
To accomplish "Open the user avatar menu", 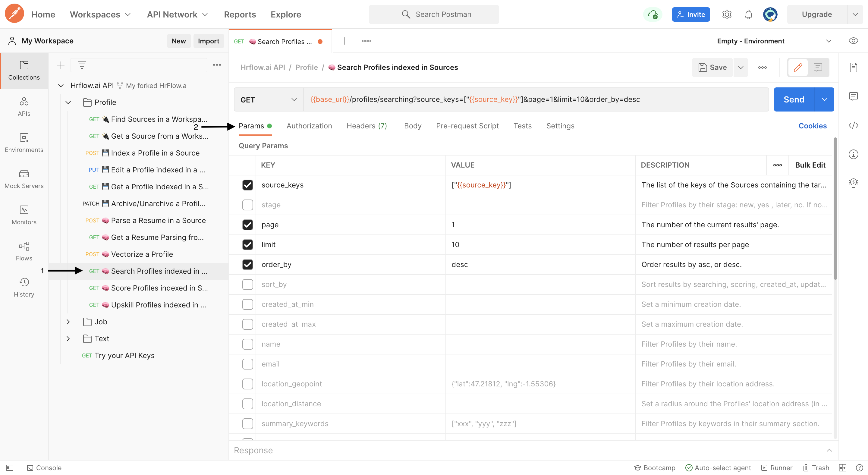I will click(x=770, y=14).
